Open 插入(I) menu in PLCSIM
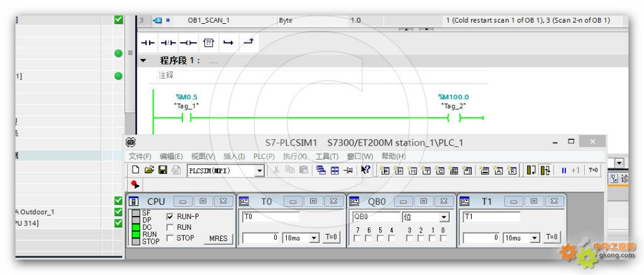Screen dimensions: 644x275 [234, 156]
